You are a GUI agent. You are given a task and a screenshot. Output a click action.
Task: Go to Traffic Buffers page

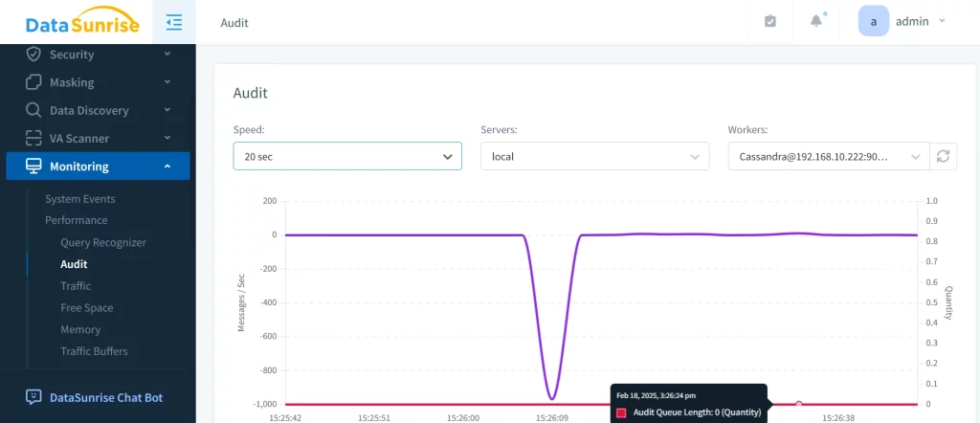(94, 351)
